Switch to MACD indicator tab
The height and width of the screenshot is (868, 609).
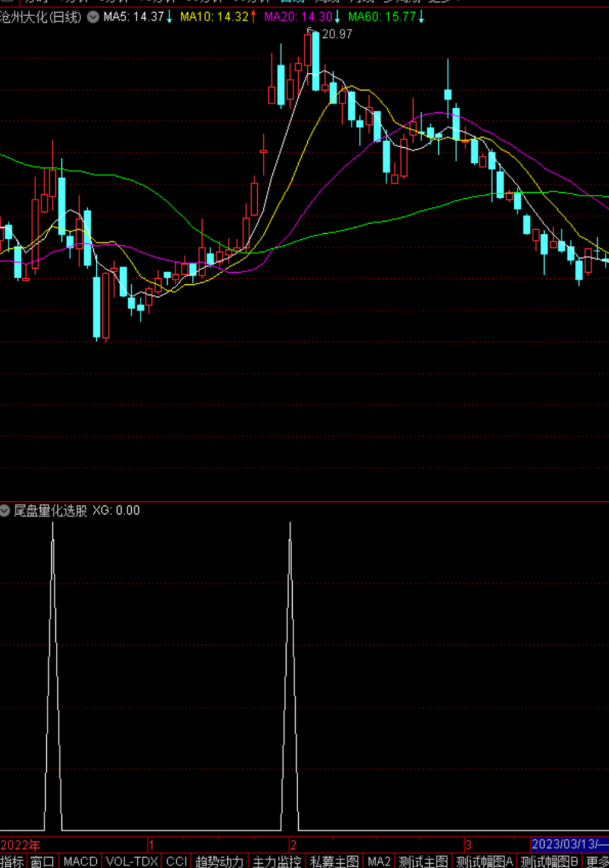tap(81, 861)
